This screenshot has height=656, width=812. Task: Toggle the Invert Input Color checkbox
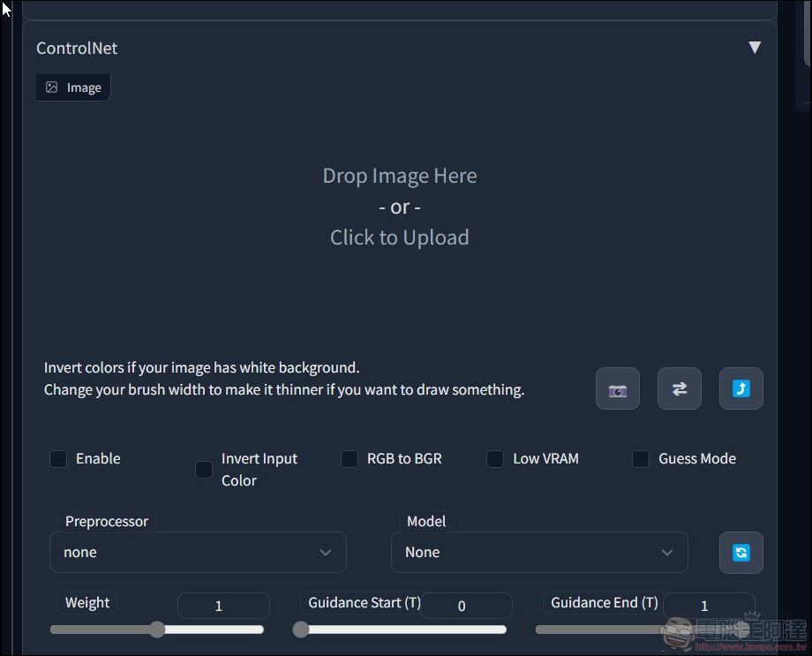click(204, 470)
